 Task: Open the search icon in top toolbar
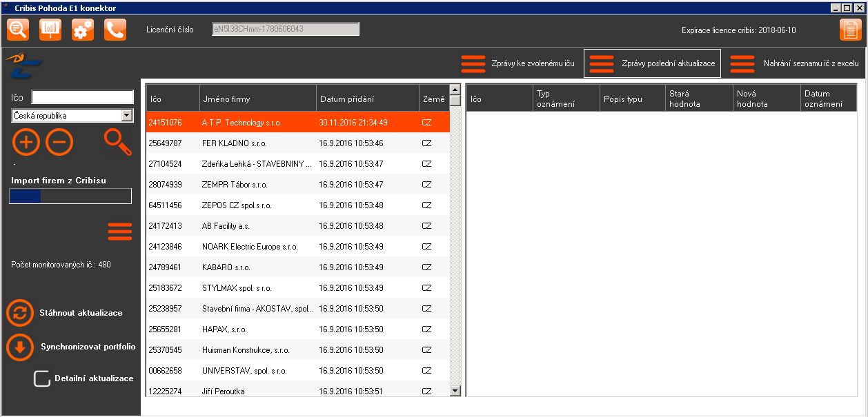[x=18, y=30]
